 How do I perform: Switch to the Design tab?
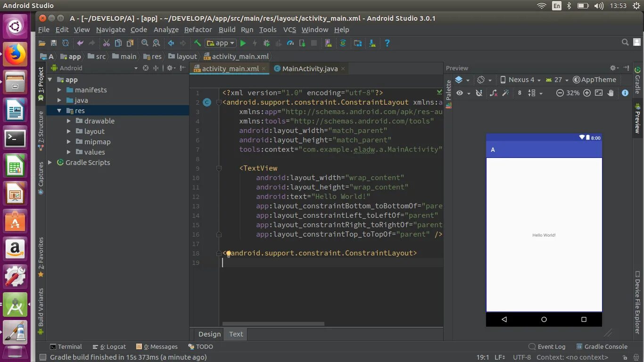click(x=209, y=334)
